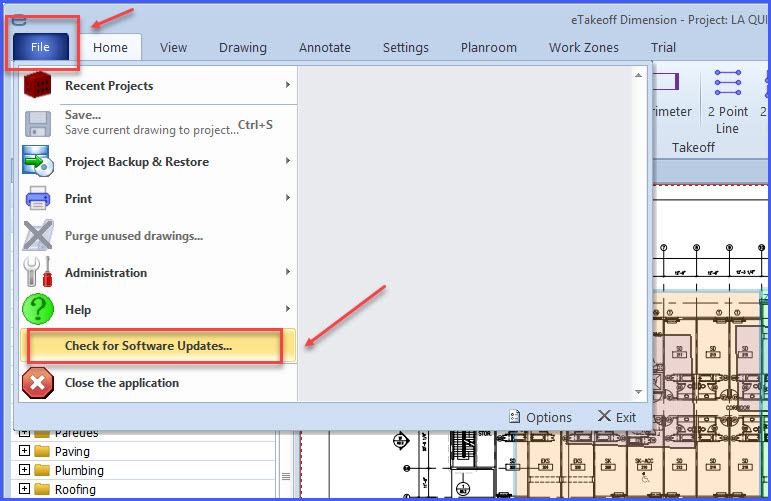Click the Save floppy disk icon
This screenshot has width=771, height=501.
coord(37,123)
